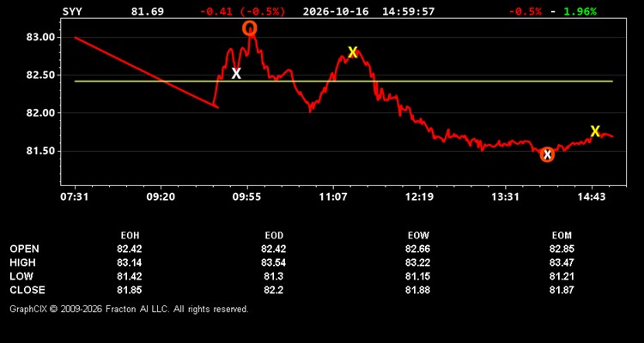Click the EOM low value 81.21
Image resolution: width=644 pixels, height=343 pixels.
pyautogui.click(x=562, y=276)
